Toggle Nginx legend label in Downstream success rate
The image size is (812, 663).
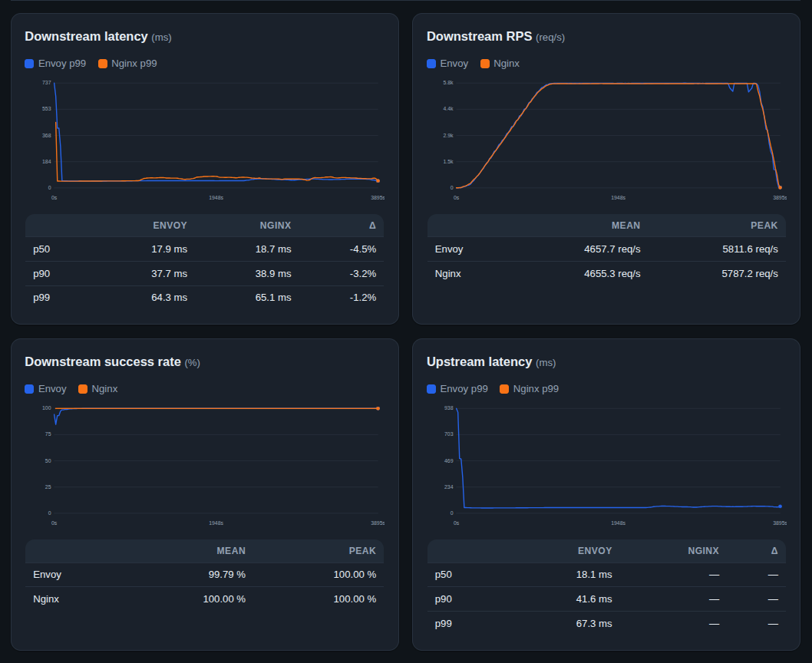pyautogui.click(x=104, y=389)
